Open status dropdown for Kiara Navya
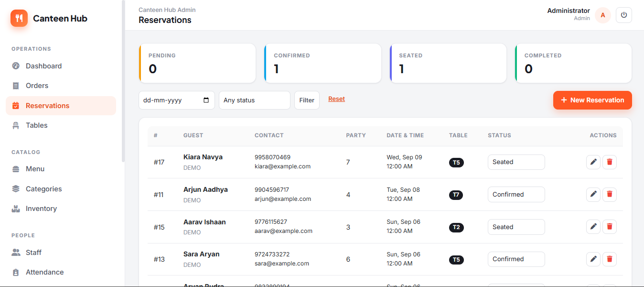 click(516, 162)
